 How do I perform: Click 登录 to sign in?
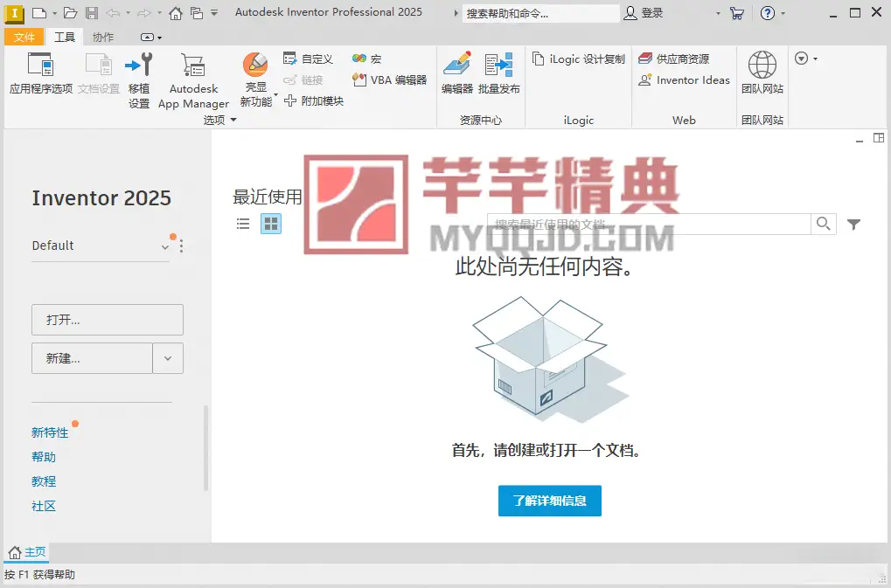tap(644, 13)
